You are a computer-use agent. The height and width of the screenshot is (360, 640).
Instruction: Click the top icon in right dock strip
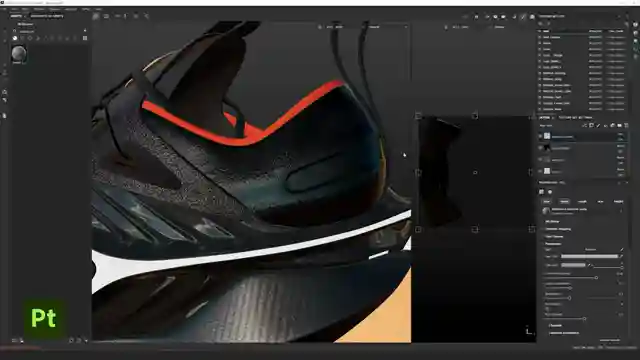(x=636, y=24)
